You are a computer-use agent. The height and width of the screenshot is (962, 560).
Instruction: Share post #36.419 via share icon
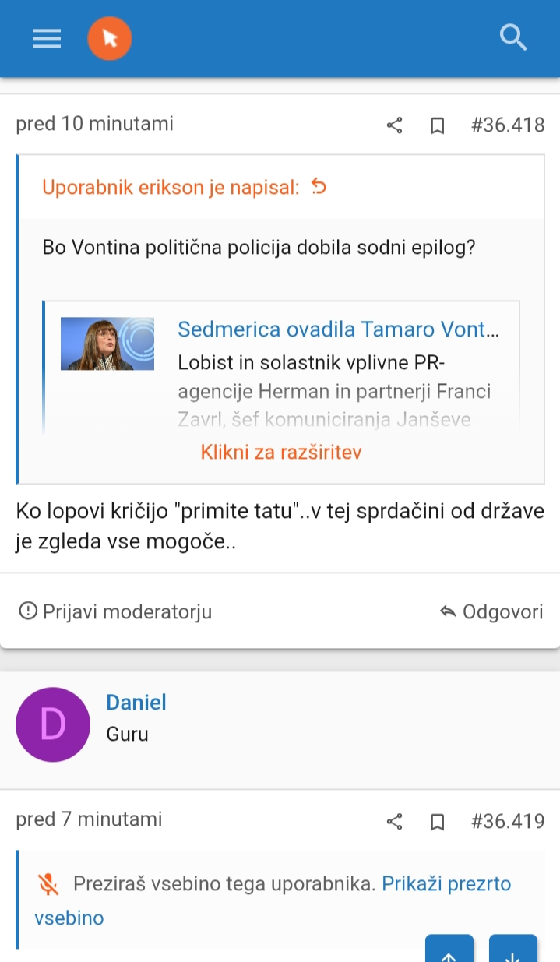(x=395, y=821)
